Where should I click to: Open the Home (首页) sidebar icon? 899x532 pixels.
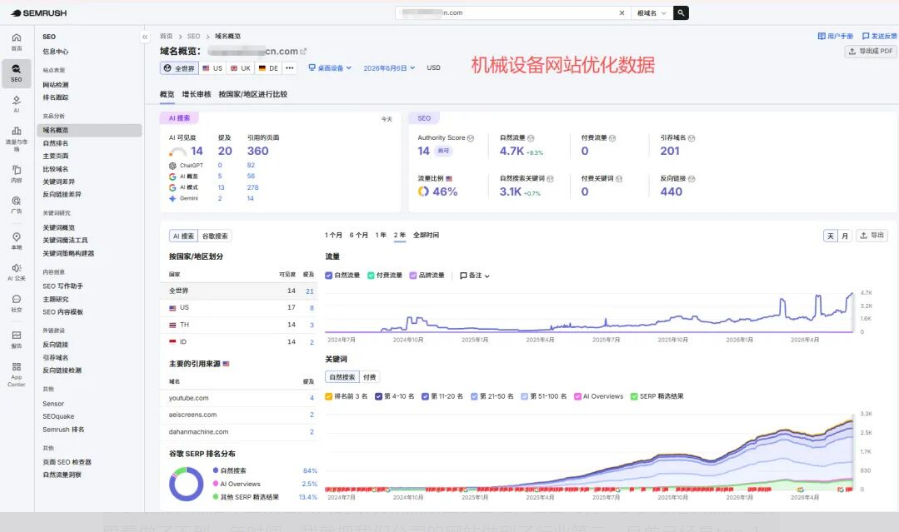[x=16, y=38]
